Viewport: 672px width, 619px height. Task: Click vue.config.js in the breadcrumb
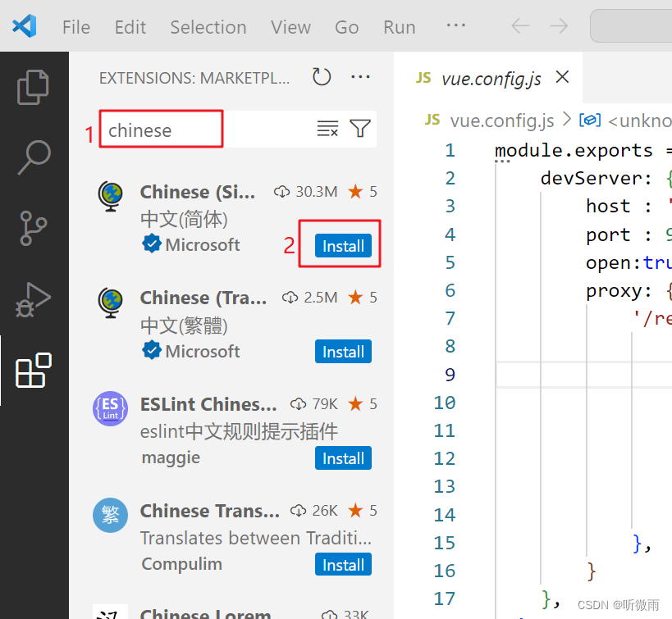pos(502,121)
